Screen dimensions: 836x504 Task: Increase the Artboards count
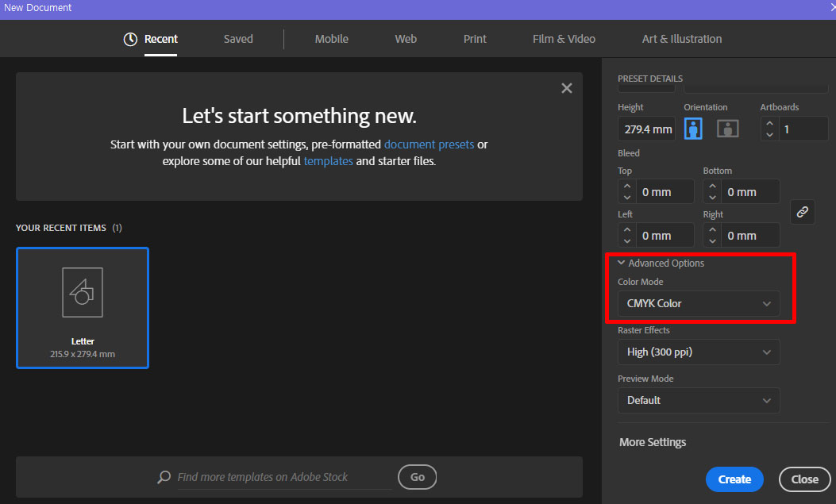tap(769, 124)
